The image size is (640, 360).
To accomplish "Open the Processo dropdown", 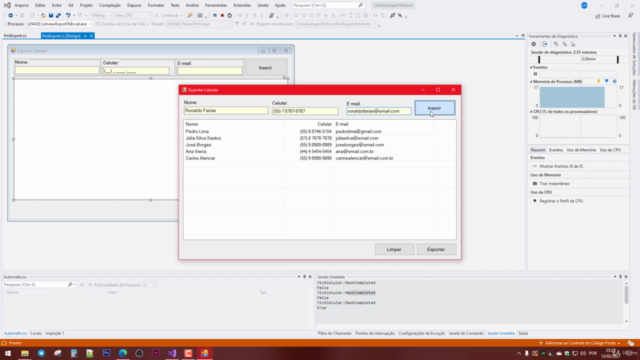I will [x=59, y=24].
